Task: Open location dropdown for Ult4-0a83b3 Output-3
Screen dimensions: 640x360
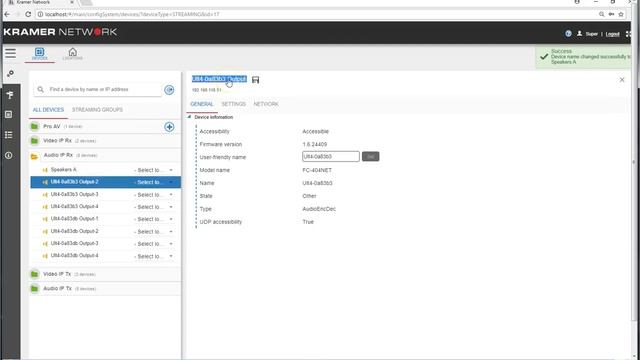Action: point(153,195)
